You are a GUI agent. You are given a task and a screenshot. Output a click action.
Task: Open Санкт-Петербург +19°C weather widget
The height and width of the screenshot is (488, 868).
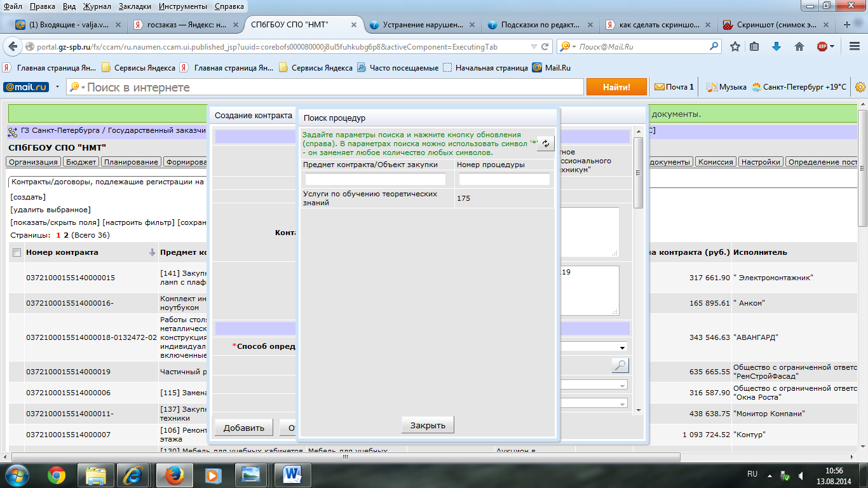click(x=799, y=87)
